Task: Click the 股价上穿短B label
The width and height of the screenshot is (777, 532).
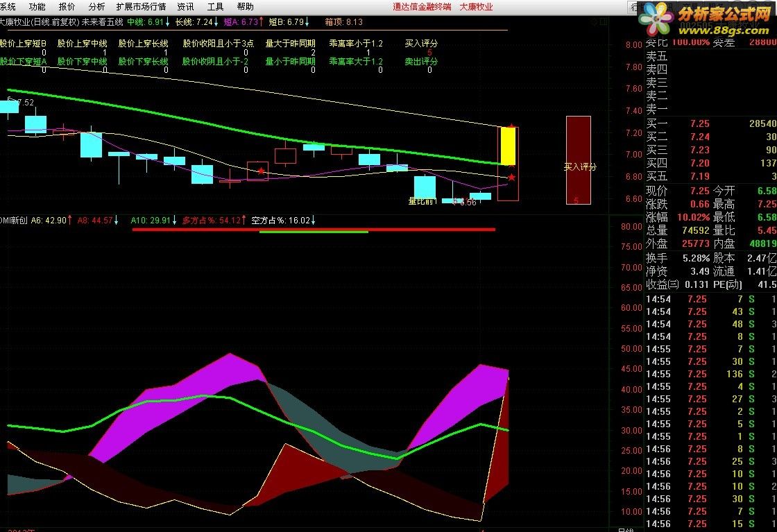Action: pyautogui.click(x=23, y=44)
